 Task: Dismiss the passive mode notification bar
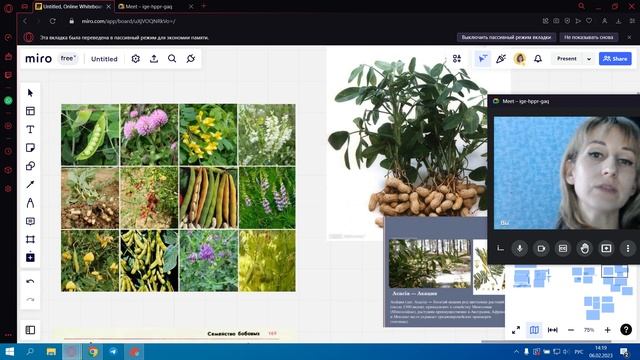pos(629,37)
